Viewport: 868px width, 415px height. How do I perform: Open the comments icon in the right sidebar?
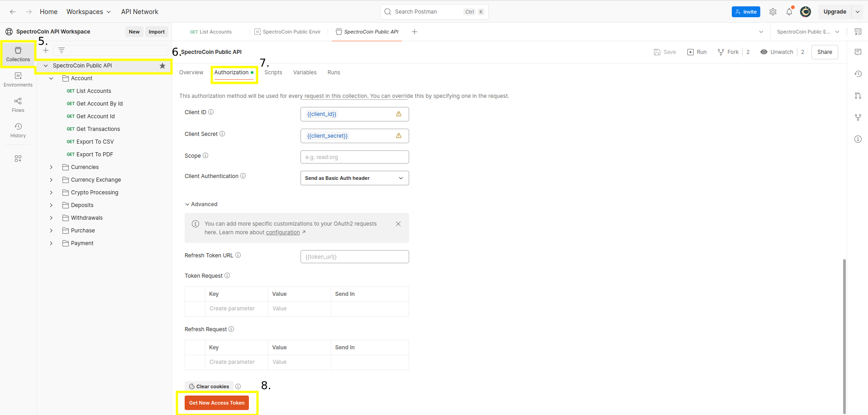pos(858,52)
